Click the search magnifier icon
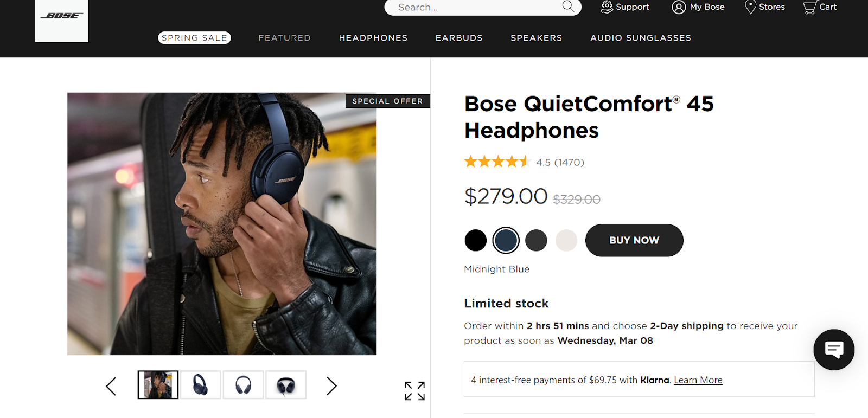This screenshot has height=418, width=868. [x=567, y=7]
